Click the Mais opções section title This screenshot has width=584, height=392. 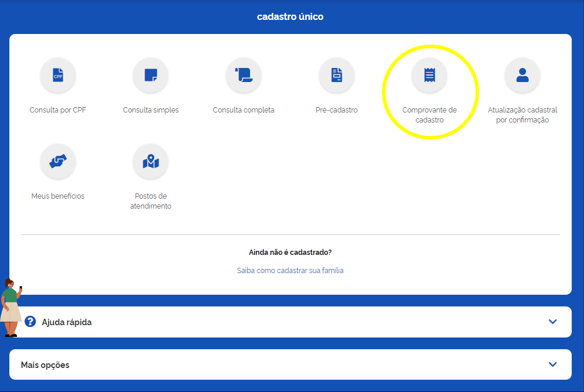45,365
